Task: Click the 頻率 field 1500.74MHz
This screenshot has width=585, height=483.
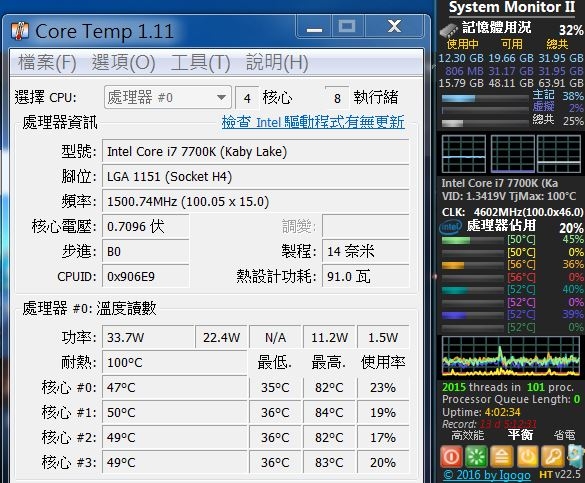Action: (x=256, y=202)
